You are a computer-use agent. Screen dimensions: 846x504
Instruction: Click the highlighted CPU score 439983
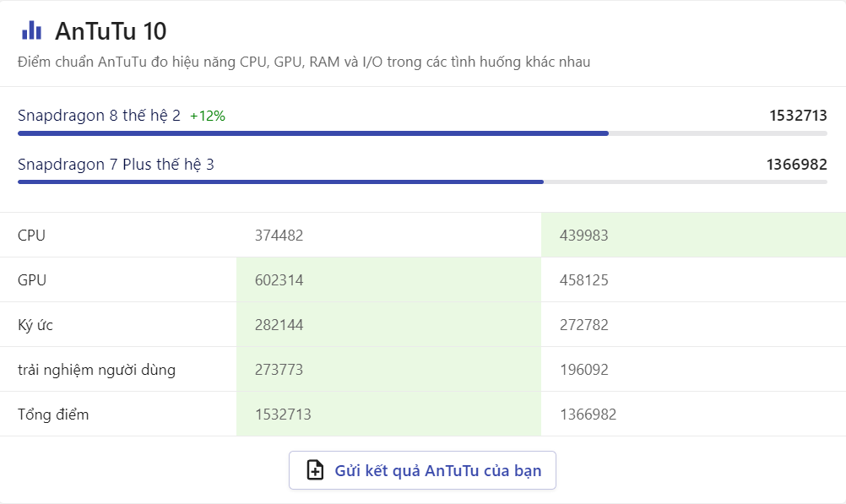(x=583, y=236)
